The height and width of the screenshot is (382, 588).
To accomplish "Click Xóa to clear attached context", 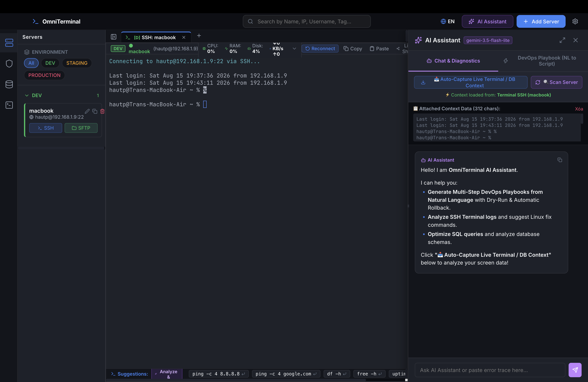I will (x=579, y=109).
